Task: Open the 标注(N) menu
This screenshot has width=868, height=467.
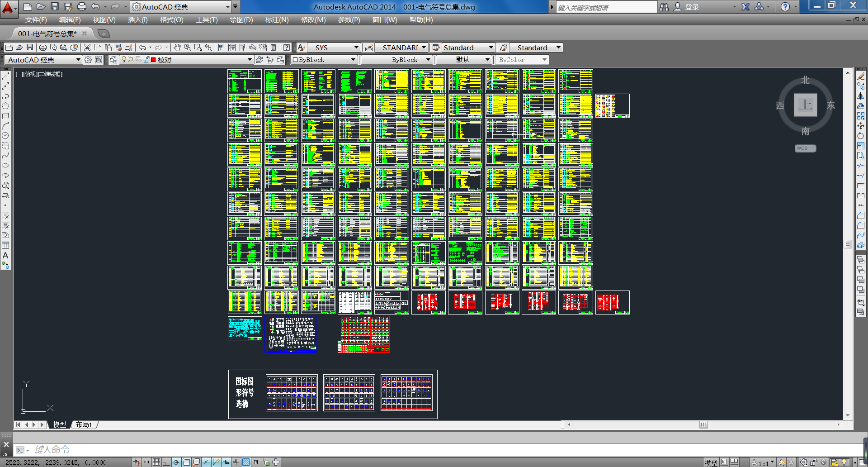Action: (277, 20)
